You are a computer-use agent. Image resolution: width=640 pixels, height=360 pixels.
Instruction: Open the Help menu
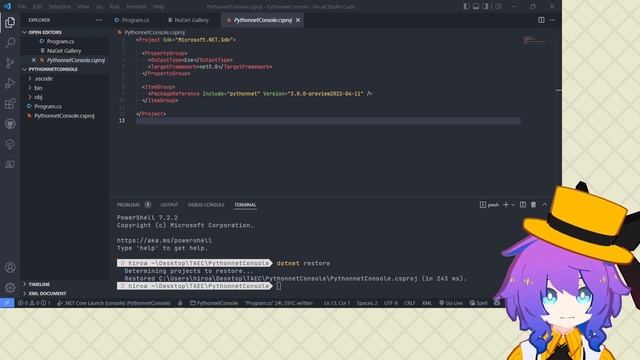(x=158, y=7)
